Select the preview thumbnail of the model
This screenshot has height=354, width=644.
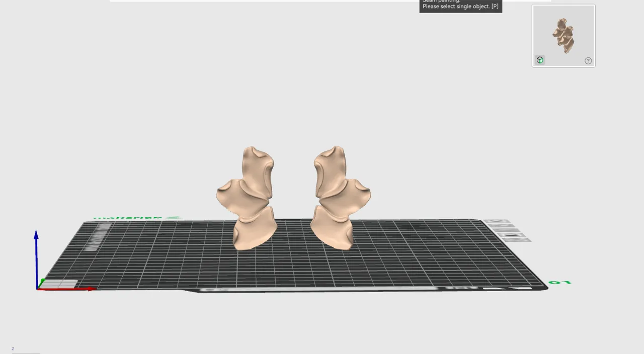click(563, 35)
